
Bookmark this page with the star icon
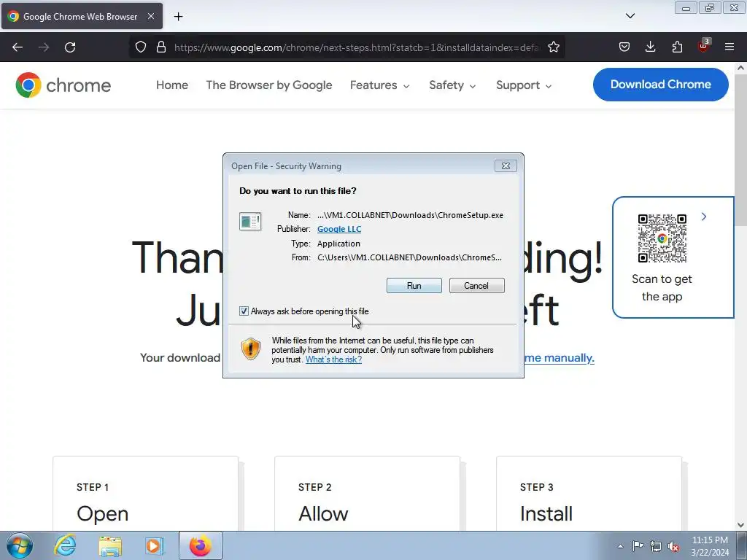[554, 47]
